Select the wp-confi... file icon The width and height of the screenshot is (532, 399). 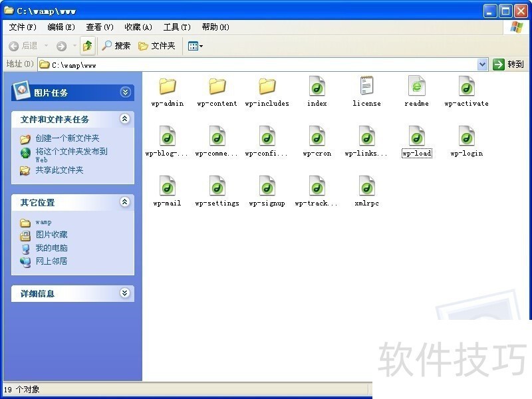pos(267,136)
